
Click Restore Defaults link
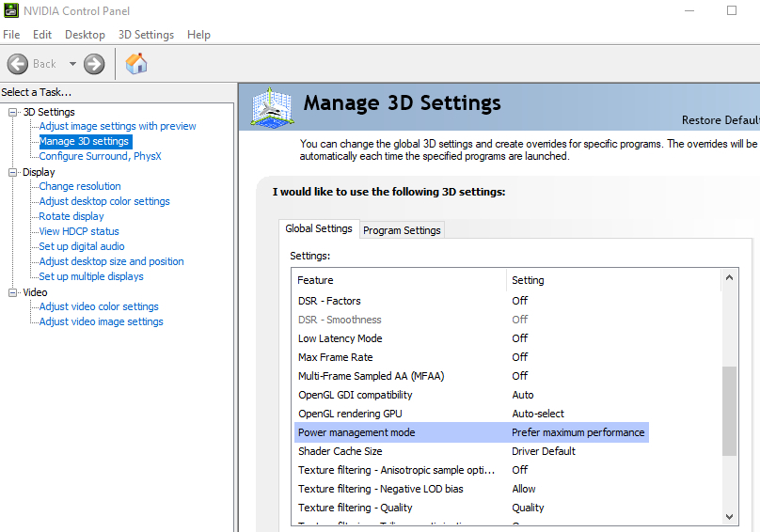pyautogui.click(x=720, y=120)
